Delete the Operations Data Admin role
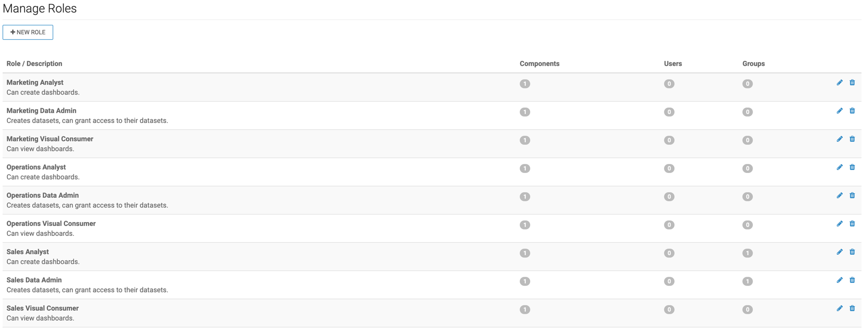 pos(852,196)
